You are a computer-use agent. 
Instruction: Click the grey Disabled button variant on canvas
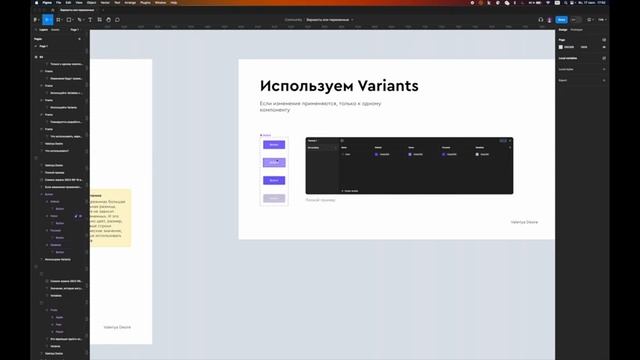pyautogui.click(x=274, y=198)
